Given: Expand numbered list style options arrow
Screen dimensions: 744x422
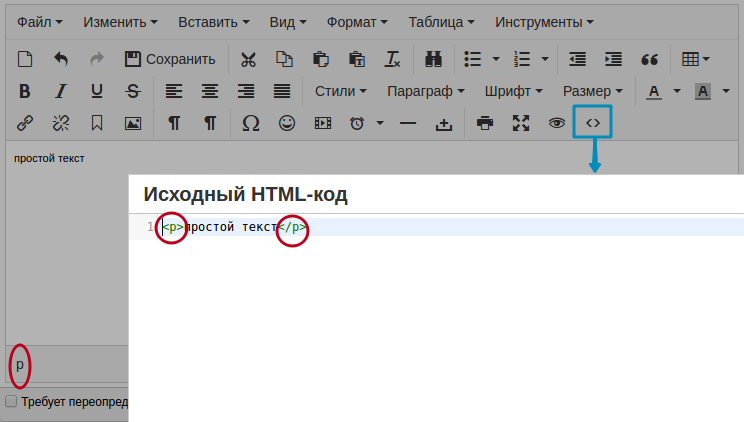Looking at the screenshot, I should 545,59.
